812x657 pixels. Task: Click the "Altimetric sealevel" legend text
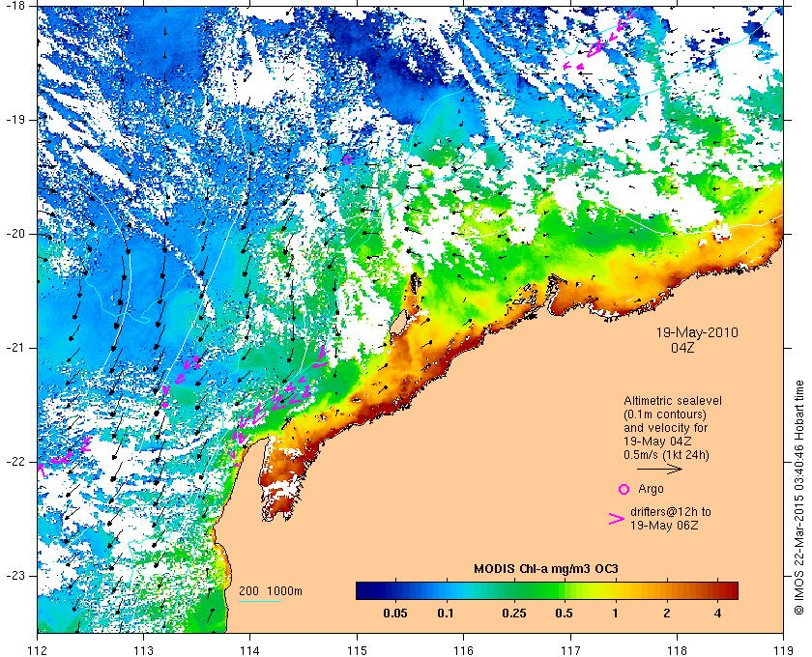(x=673, y=401)
